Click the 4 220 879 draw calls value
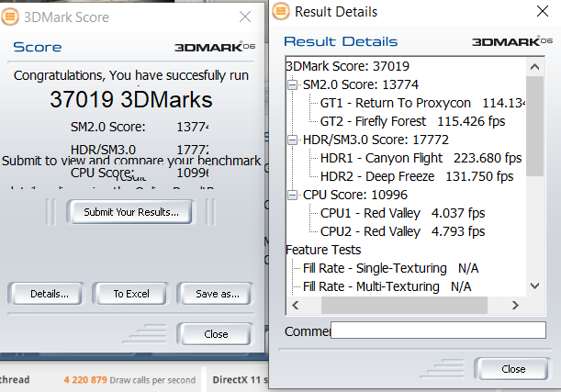 85,380
